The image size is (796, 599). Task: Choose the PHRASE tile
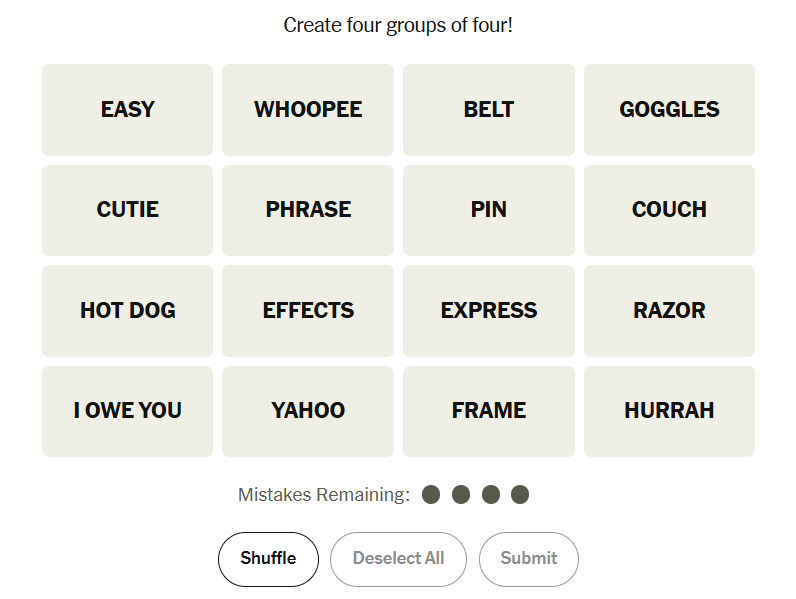click(308, 210)
